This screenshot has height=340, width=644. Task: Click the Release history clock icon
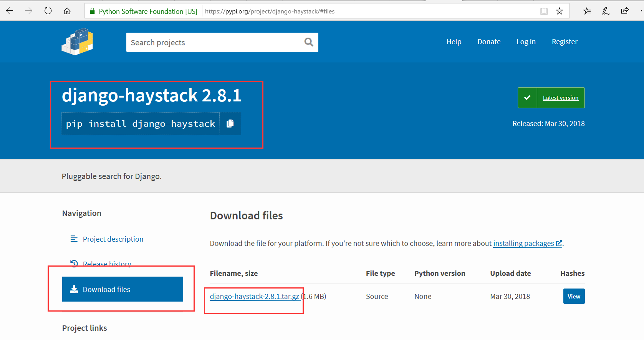74,264
